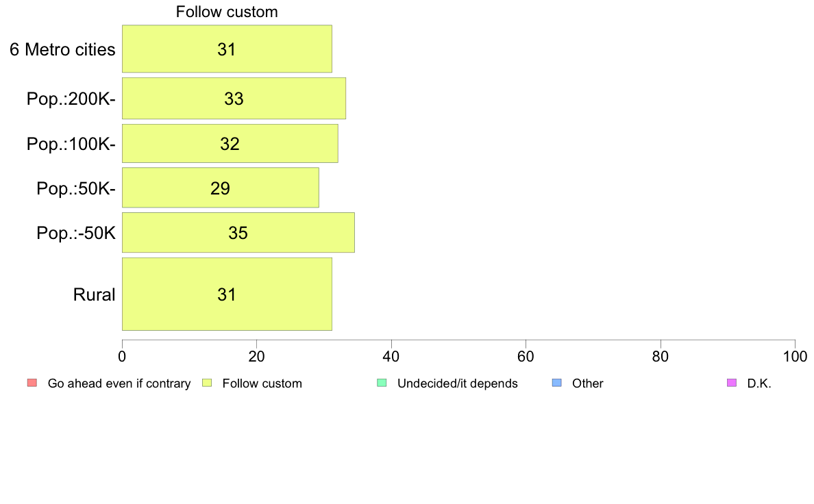Select the Pop.:100K- bar showing 32
814x504 pixels.
click(230, 143)
